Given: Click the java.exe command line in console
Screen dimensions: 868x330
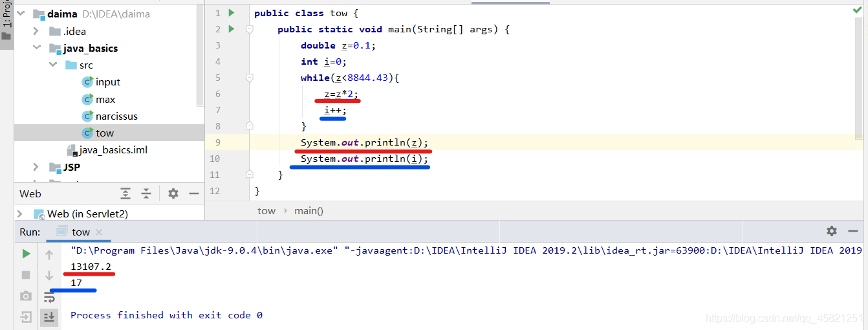Looking at the screenshot, I should (x=466, y=250).
